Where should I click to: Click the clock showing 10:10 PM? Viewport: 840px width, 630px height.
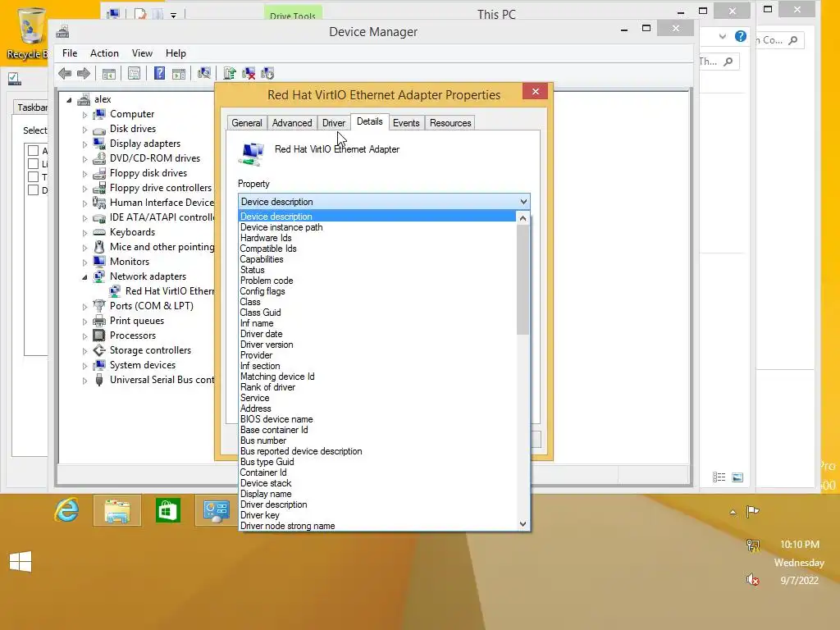799,545
